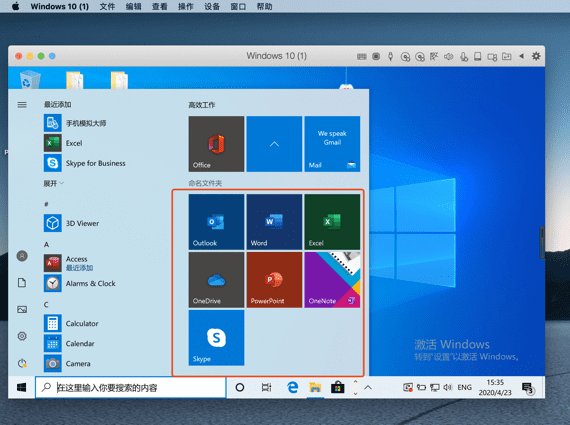Expand the 展开 recently added list
The height and width of the screenshot is (425, 570).
(x=53, y=183)
